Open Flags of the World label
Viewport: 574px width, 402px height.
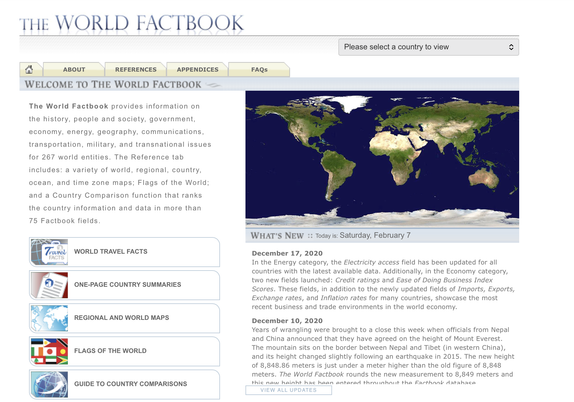coord(110,351)
